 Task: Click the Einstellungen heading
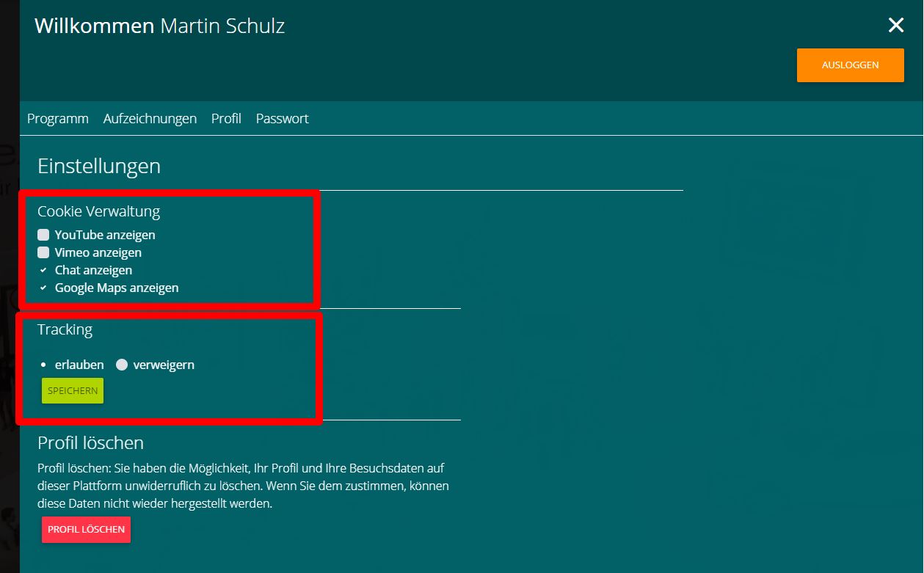pos(99,166)
